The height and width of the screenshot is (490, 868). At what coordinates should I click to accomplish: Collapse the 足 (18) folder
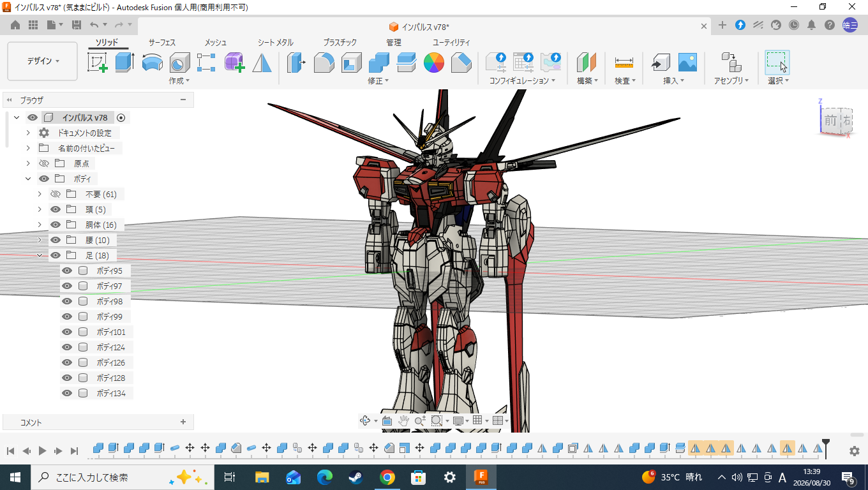(40, 255)
